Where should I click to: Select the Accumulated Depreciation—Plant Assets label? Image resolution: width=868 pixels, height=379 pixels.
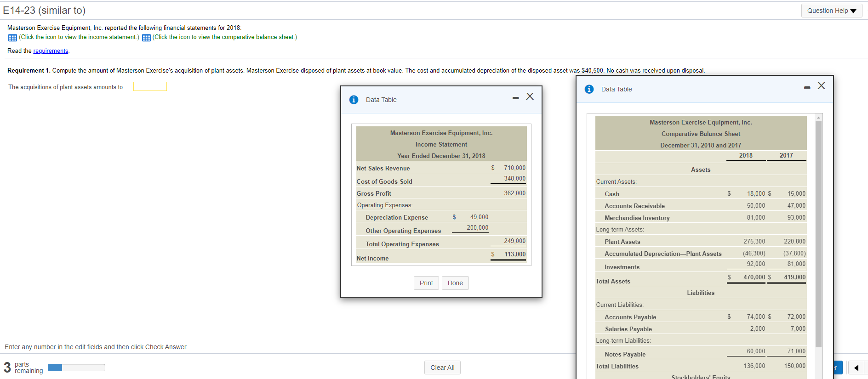[663, 254]
